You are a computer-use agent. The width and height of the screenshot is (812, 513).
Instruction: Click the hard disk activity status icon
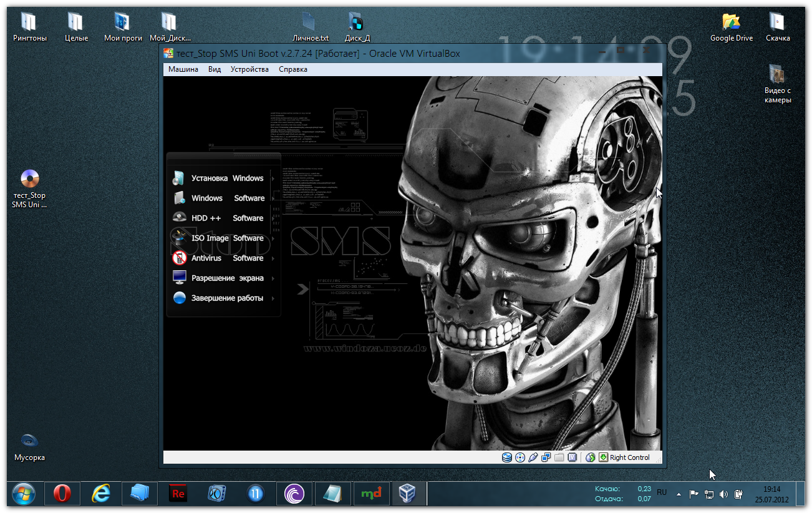click(x=507, y=457)
